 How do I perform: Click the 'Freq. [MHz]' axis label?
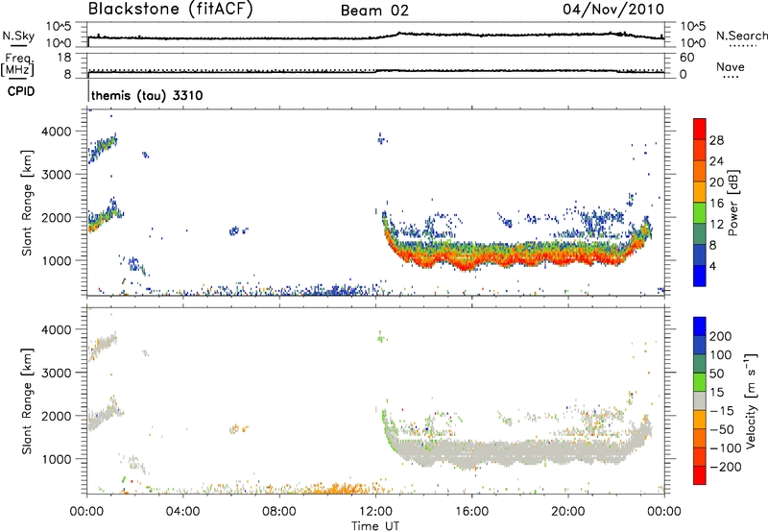click(x=17, y=65)
